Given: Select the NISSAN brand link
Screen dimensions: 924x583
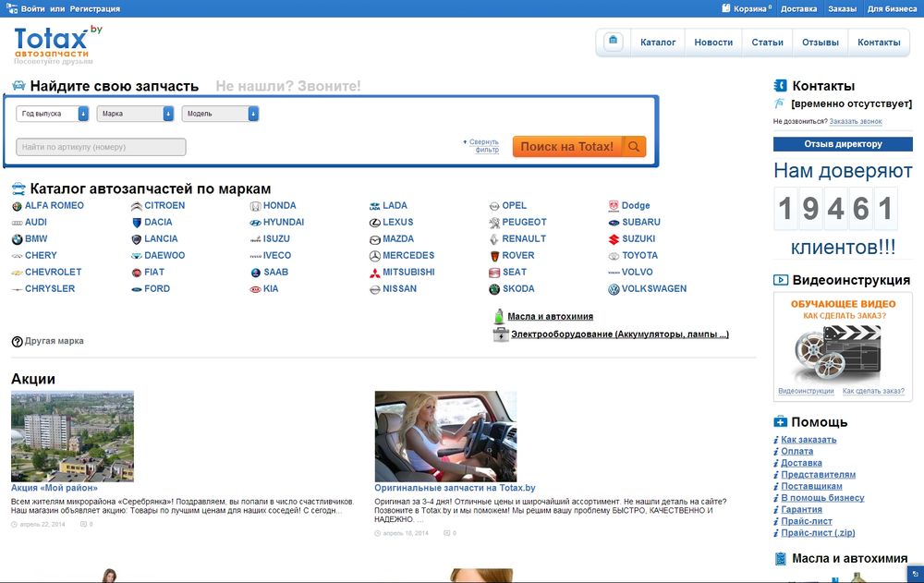Looking at the screenshot, I should click(x=399, y=288).
